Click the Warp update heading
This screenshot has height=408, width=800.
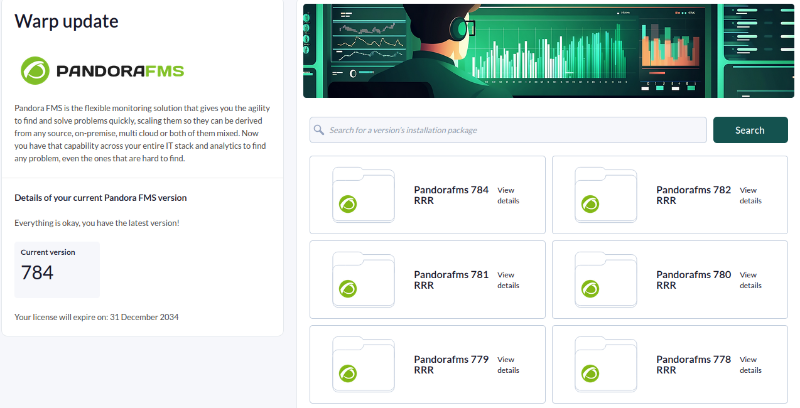coord(66,21)
